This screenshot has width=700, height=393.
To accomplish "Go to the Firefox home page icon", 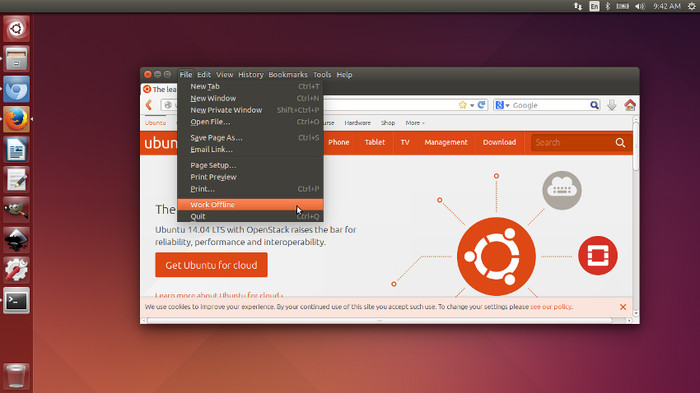I will [630, 105].
